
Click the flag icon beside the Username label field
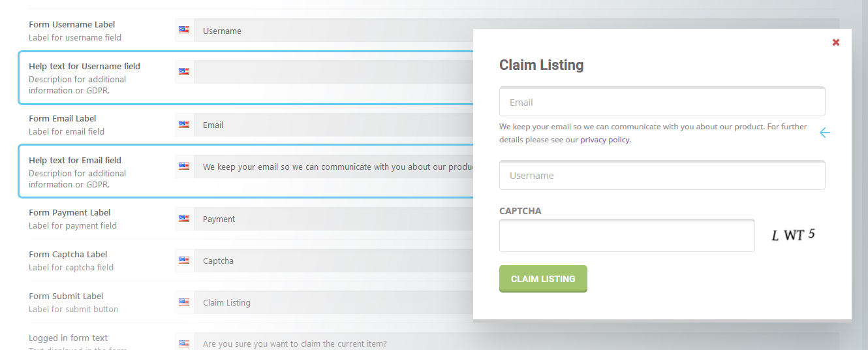click(x=184, y=30)
